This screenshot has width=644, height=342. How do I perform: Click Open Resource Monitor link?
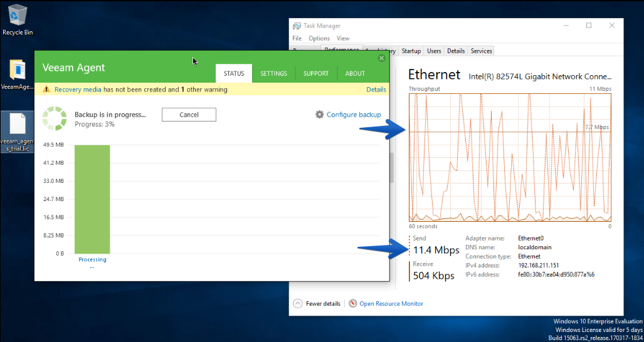pyautogui.click(x=391, y=303)
